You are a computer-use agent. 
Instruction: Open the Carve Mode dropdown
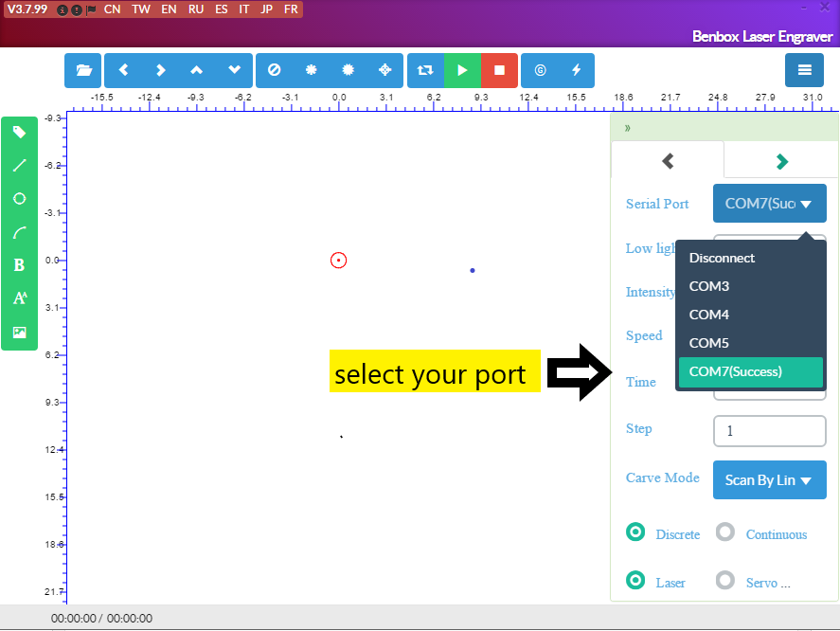point(769,479)
